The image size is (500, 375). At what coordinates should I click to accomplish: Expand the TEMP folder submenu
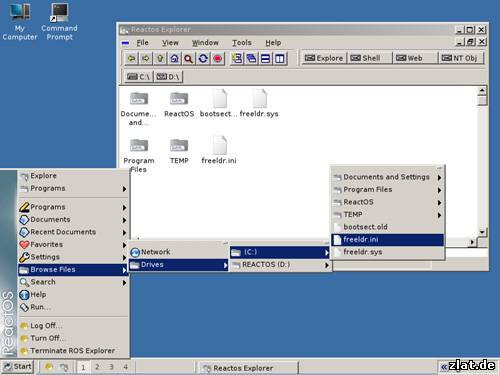coord(388,215)
